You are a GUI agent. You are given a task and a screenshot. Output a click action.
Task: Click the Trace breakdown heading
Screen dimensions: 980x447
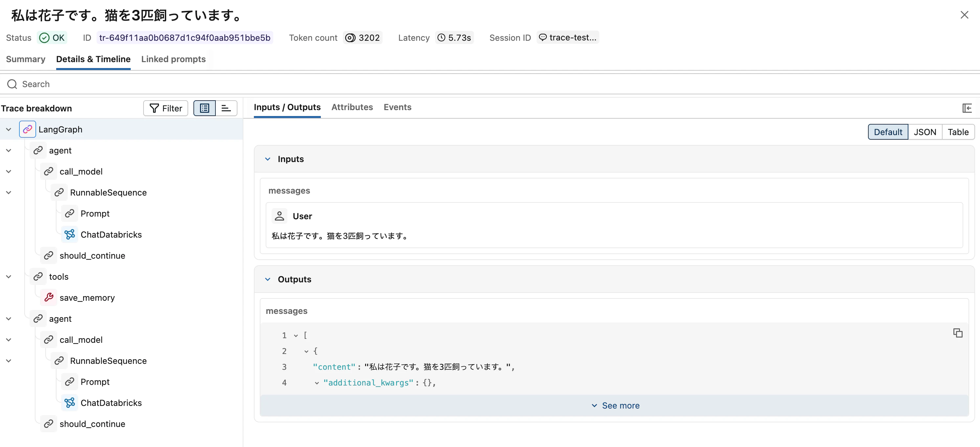click(36, 108)
